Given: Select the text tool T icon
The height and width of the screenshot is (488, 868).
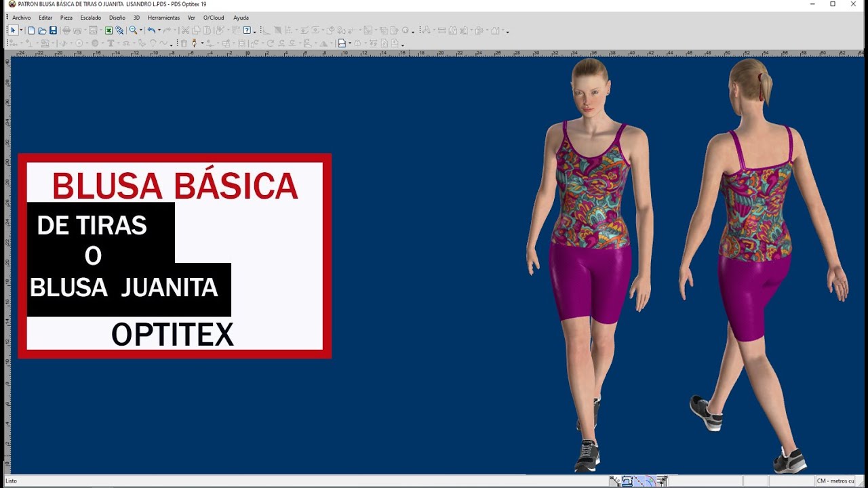Looking at the screenshot, I should [110, 43].
